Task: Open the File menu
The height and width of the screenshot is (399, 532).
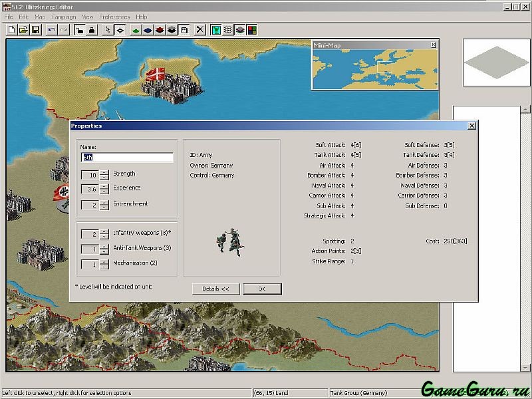Action: tap(9, 17)
